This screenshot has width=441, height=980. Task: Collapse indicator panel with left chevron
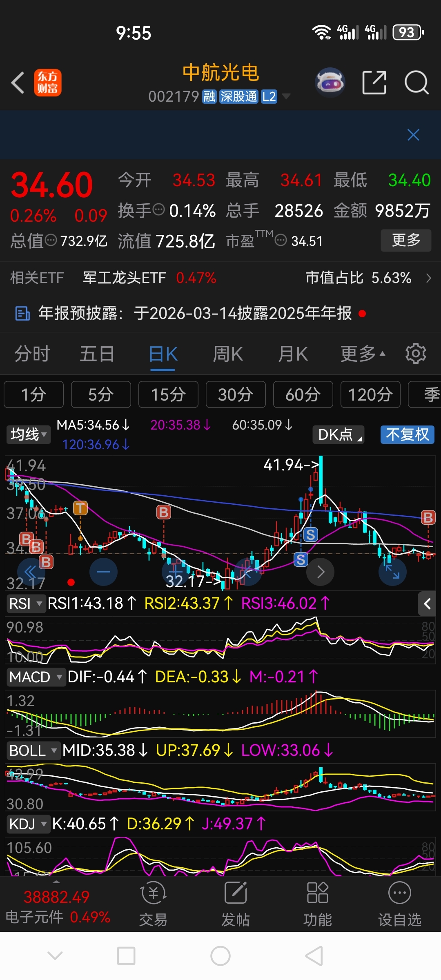427,604
